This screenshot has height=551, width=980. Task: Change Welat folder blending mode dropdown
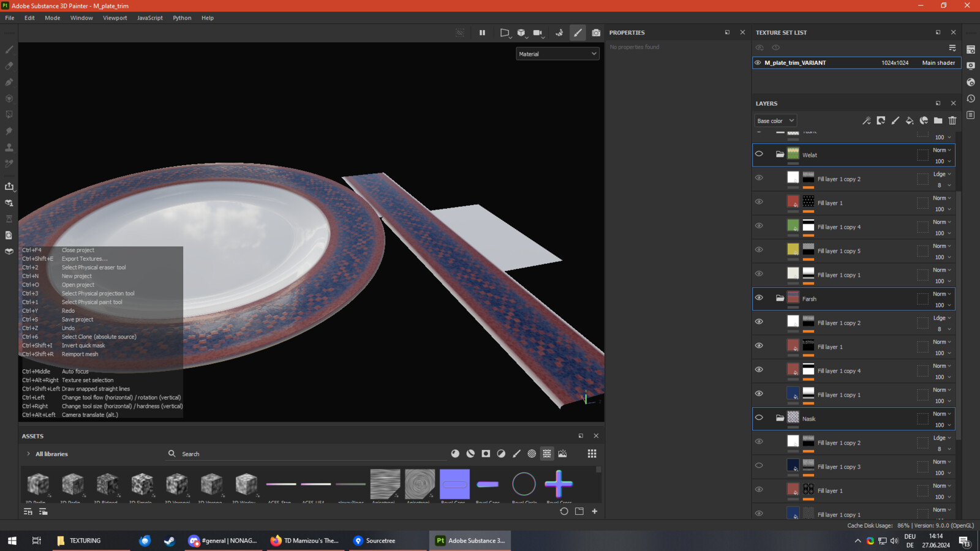pyautogui.click(x=942, y=150)
